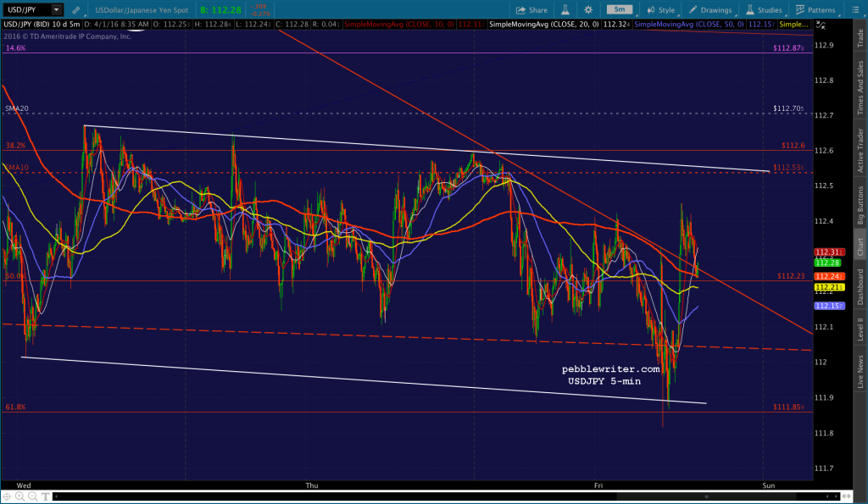Select the pointer cursor tool at bottom left

(x=7, y=497)
